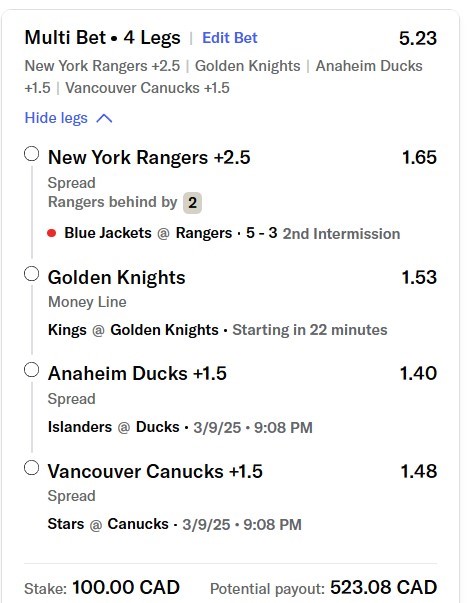Open the Kings @ Golden Knights matchup
The width and height of the screenshot is (467, 603).
coord(133,330)
